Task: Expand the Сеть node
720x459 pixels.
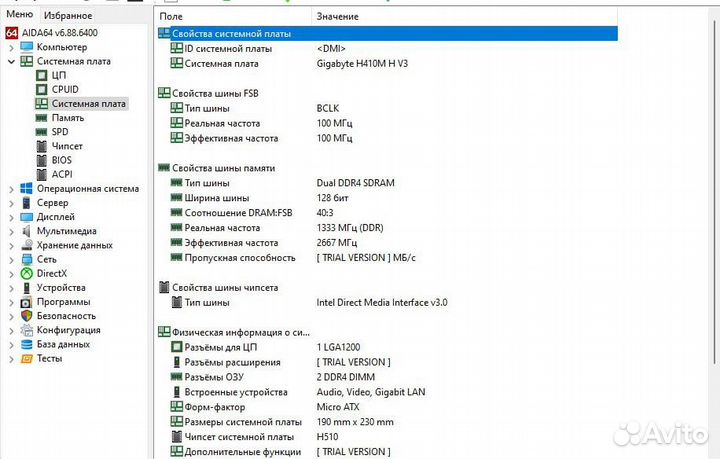Action: pos(11,260)
